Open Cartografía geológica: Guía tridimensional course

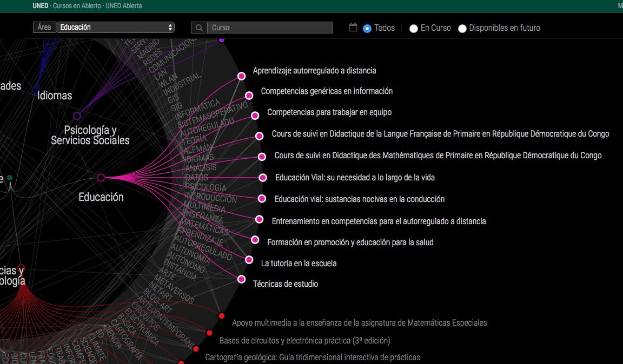click(312, 358)
